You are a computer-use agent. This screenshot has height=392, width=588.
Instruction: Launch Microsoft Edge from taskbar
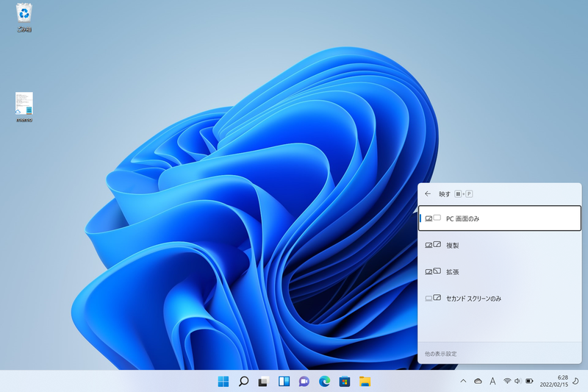324,382
